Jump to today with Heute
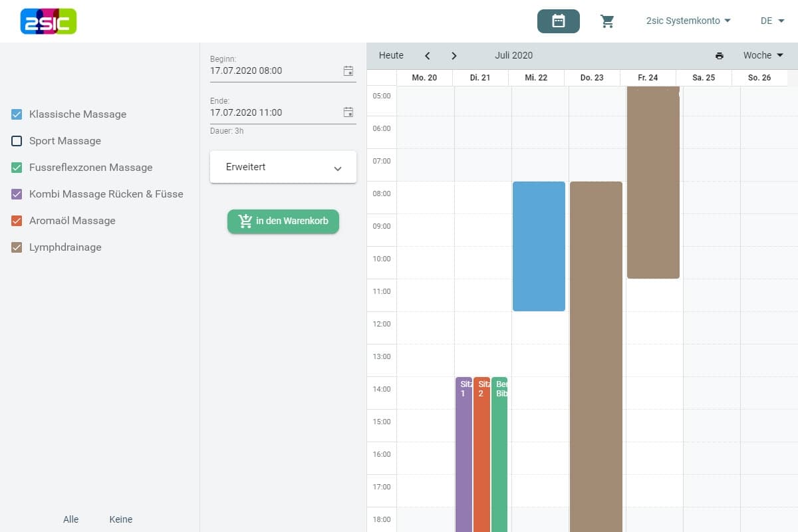This screenshot has height=532, width=798. pyautogui.click(x=391, y=56)
